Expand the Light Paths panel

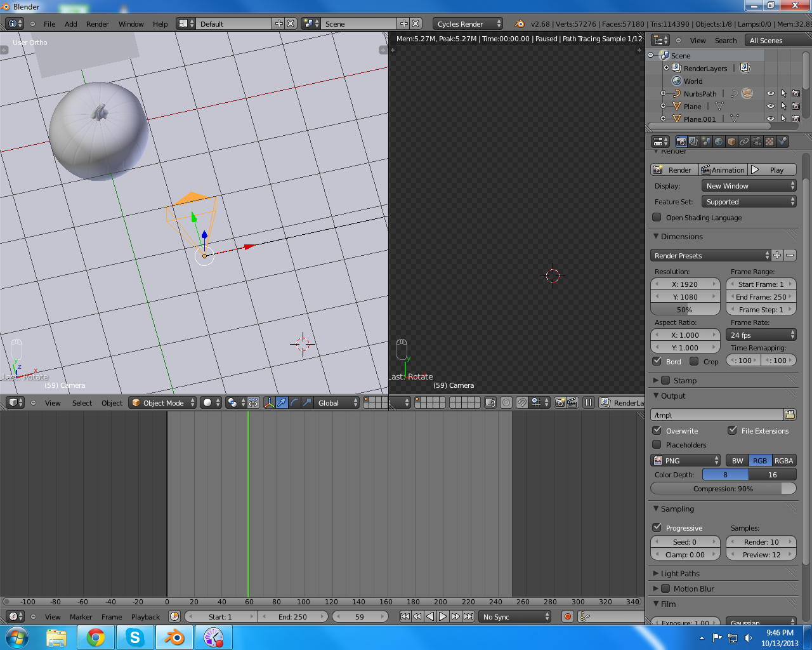(x=679, y=573)
